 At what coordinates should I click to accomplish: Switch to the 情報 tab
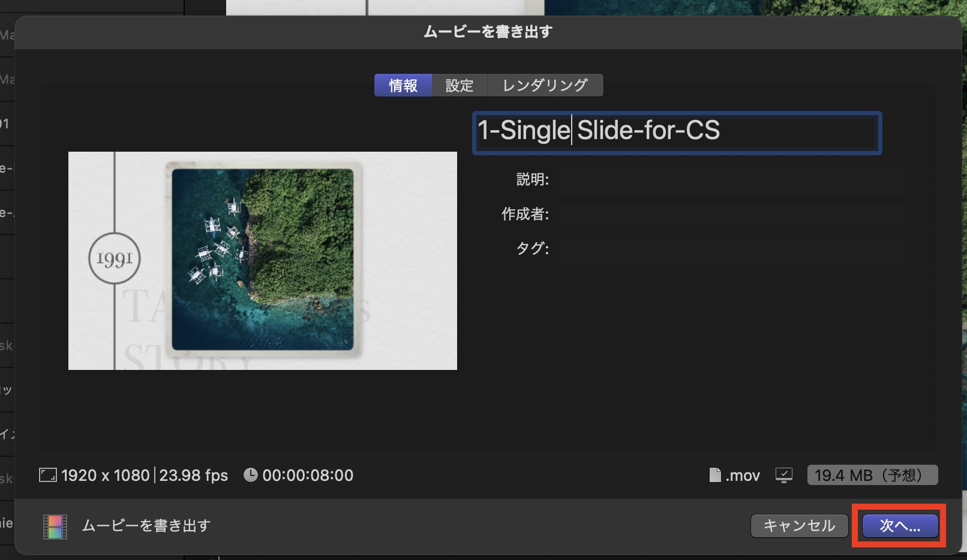pyautogui.click(x=403, y=85)
